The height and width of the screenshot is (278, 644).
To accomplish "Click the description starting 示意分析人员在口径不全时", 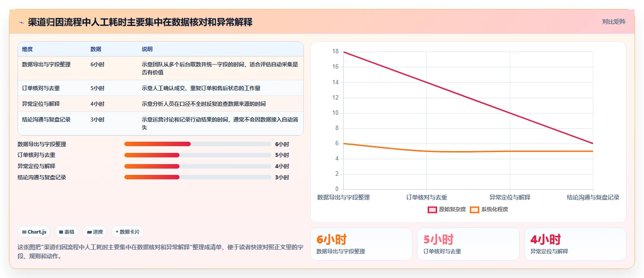I will pos(204,104).
